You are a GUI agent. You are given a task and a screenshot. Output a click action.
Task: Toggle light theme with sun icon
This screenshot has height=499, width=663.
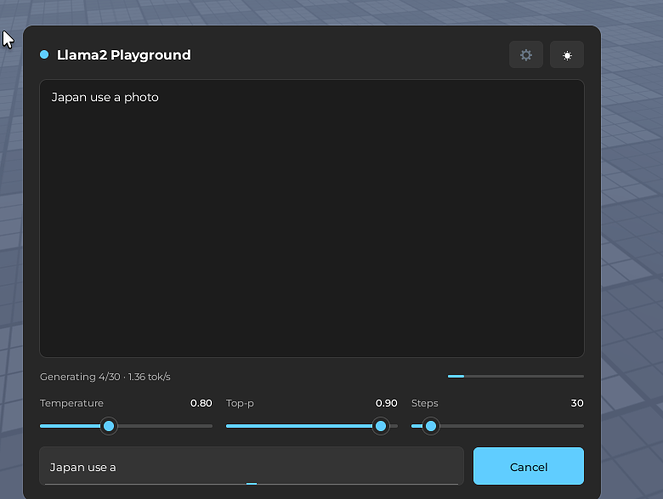point(567,55)
